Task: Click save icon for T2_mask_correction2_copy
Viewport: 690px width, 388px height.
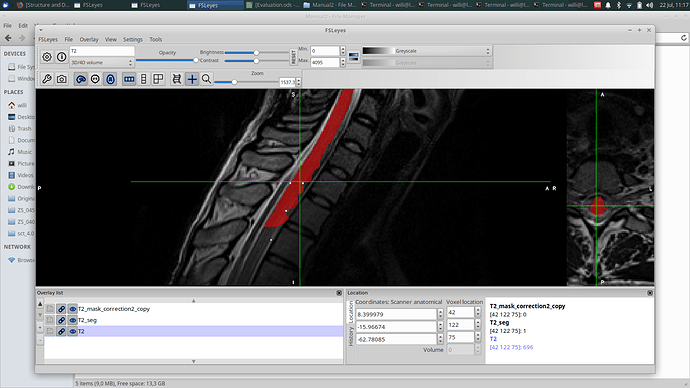Action: coord(50,309)
